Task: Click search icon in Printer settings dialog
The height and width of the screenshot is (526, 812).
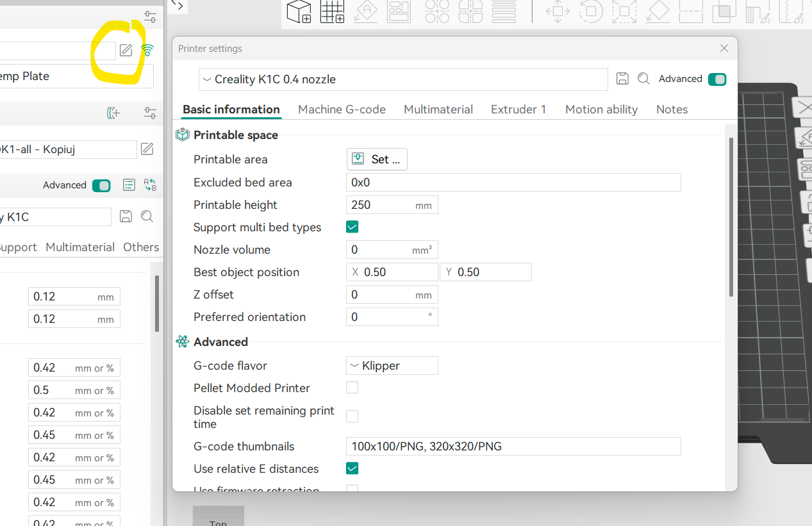Action: [x=643, y=79]
